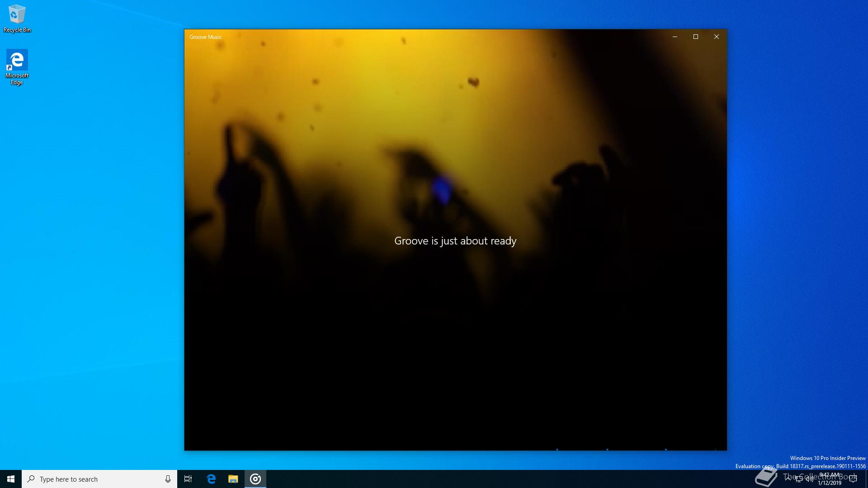The height and width of the screenshot is (488, 868).
Task: Open File Explorer from the taskbar
Action: click(233, 479)
